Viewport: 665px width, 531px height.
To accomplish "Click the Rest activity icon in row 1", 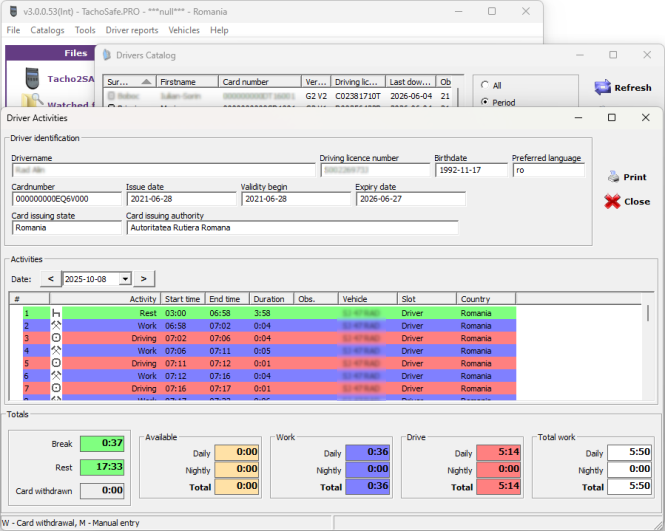I will (x=56, y=313).
